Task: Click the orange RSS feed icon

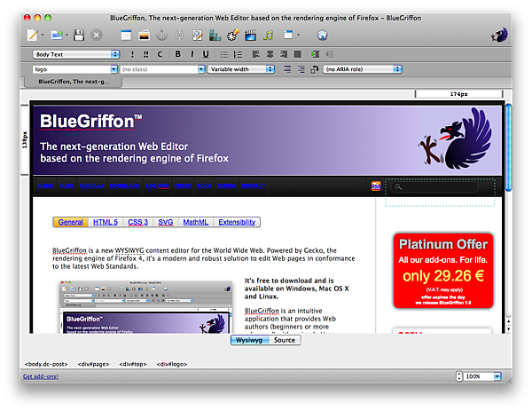Action: [376, 186]
